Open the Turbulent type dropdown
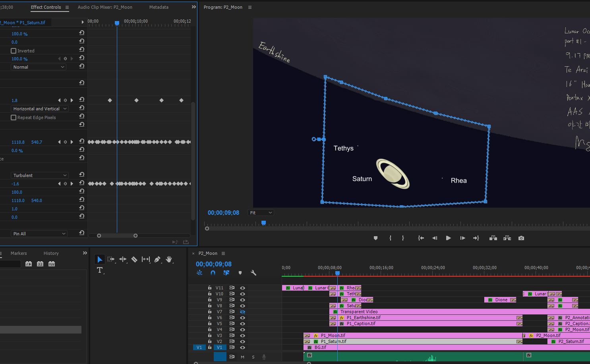Viewport: 590px width, 364px height. [39, 175]
